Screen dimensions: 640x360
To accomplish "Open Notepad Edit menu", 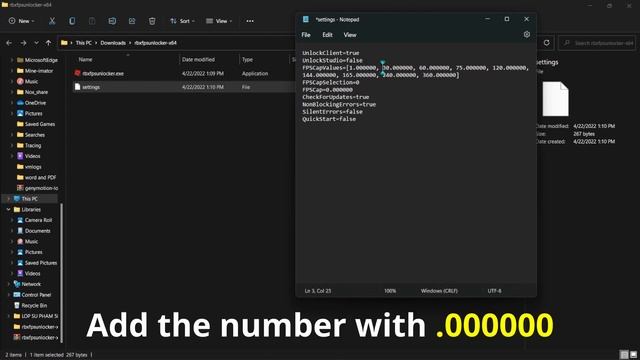I will pyautogui.click(x=327, y=35).
